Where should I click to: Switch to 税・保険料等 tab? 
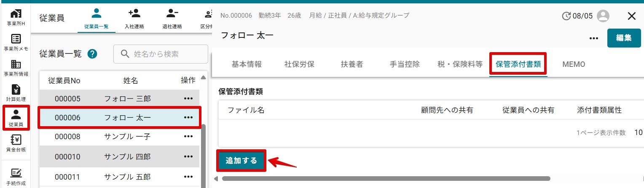pyautogui.click(x=460, y=64)
